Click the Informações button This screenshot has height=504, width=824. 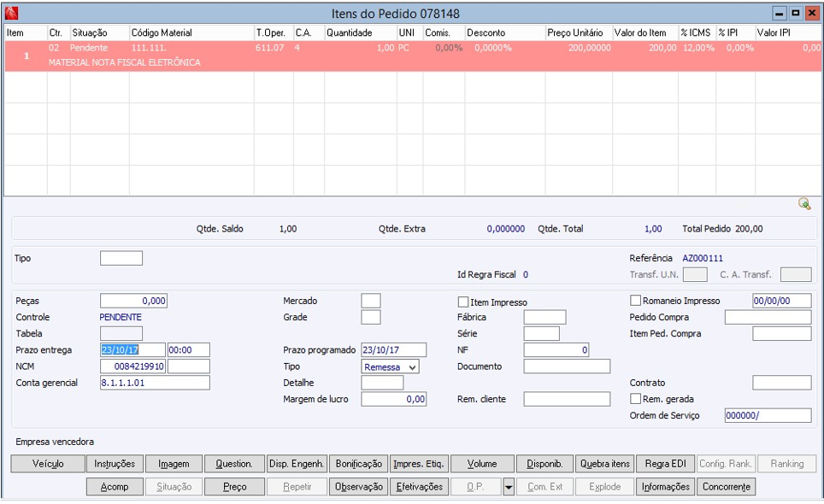click(665, 487)
